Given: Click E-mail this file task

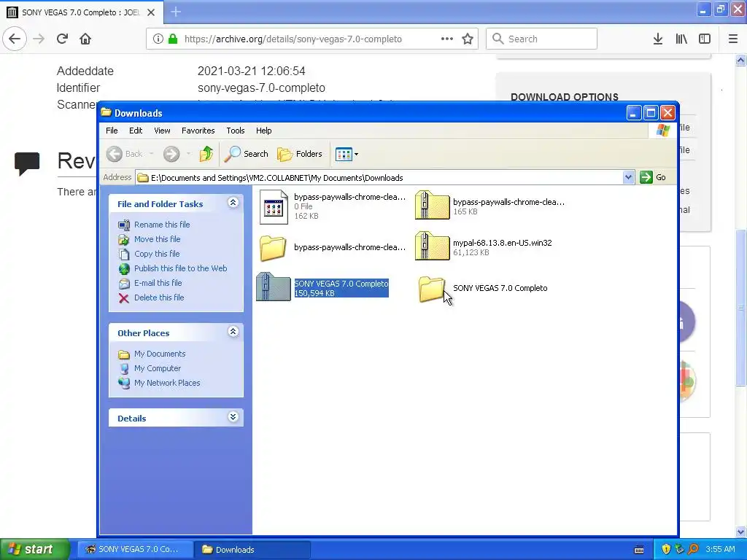Looking at the screenshot, I should click(x=158, y=283).
